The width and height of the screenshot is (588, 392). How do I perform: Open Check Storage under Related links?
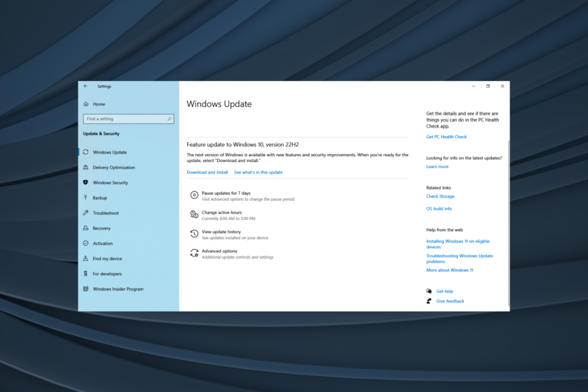(440, 196)
